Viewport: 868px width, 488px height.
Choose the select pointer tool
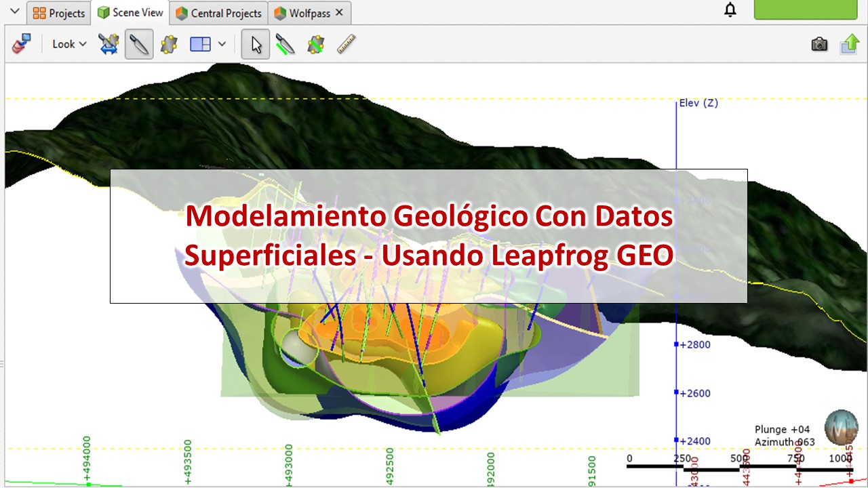coord(256,45)
